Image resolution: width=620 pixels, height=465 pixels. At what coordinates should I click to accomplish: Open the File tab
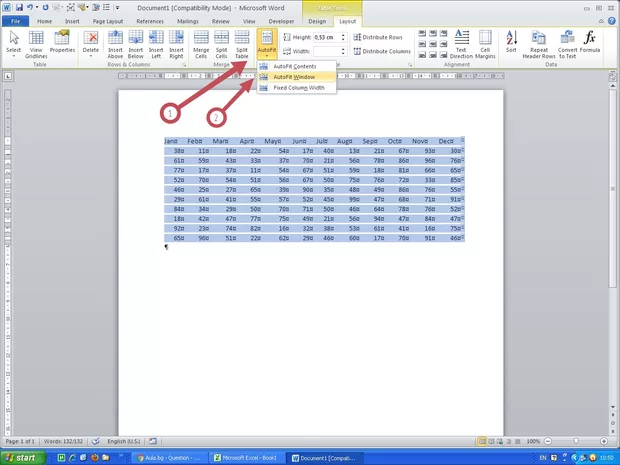pyautogui.click(x=15, y=21)
